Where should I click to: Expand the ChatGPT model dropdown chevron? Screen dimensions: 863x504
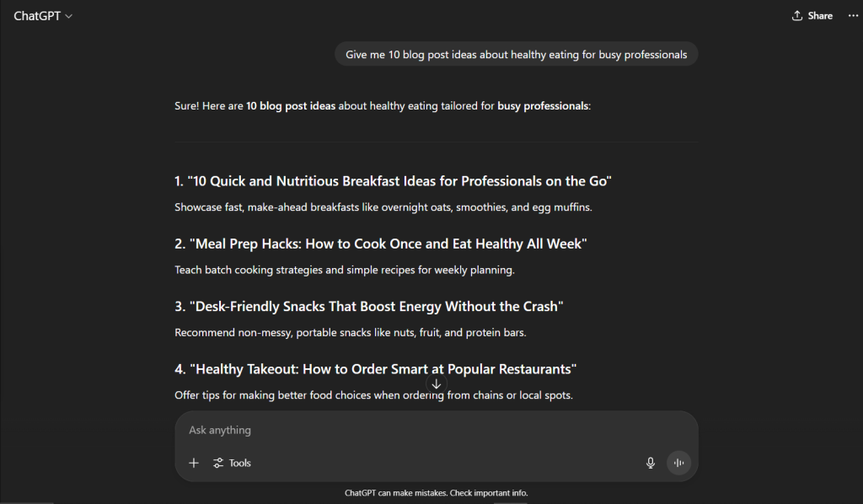69,17
